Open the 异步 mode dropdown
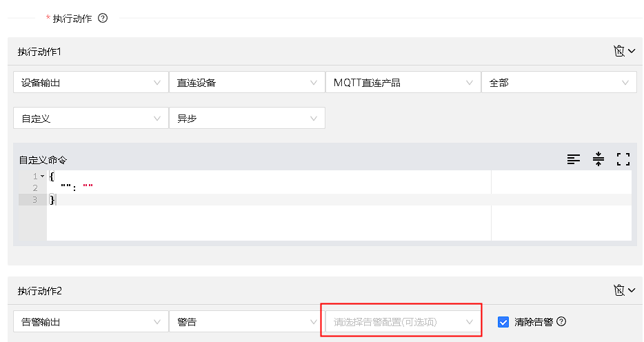Screen dimensions: 644x342 [x=246, y=119]
